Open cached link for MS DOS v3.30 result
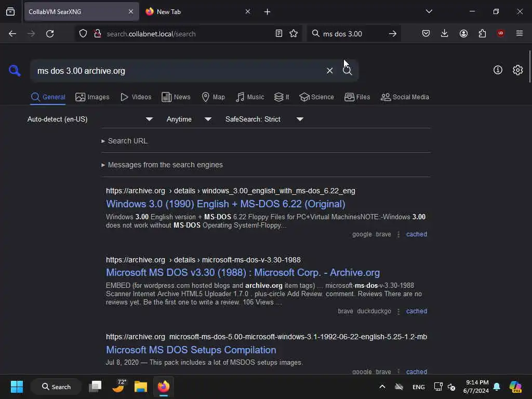This screenshot has height=399, width=532. 416,311
